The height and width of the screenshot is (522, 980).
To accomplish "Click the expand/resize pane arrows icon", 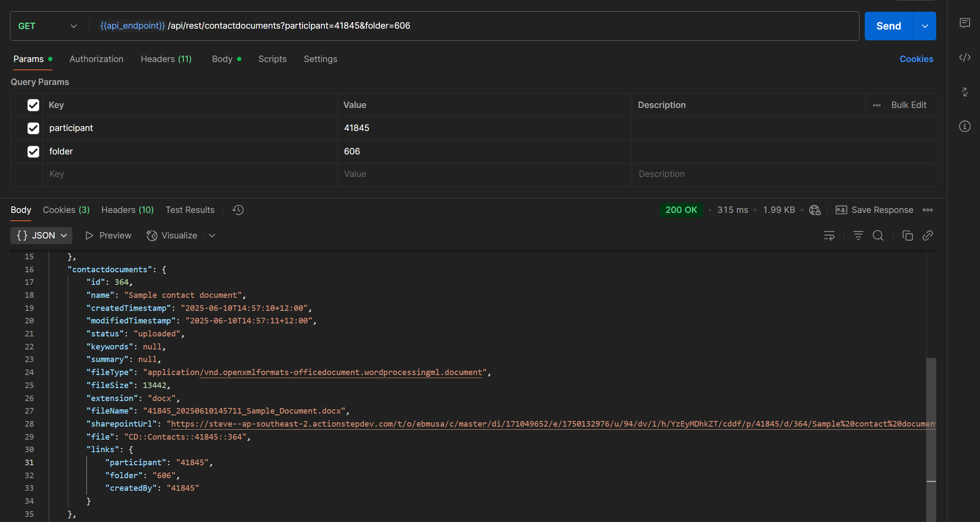I will coord(964,92).
